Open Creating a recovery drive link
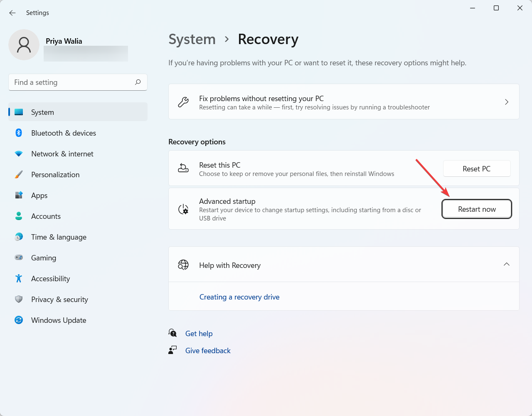532x416 pixels. [x=239, y=297]
